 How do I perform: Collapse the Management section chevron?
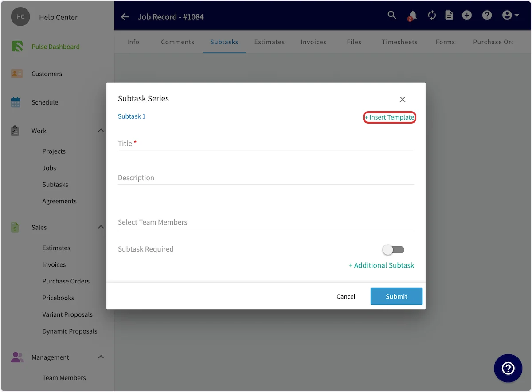pos(101,357)
